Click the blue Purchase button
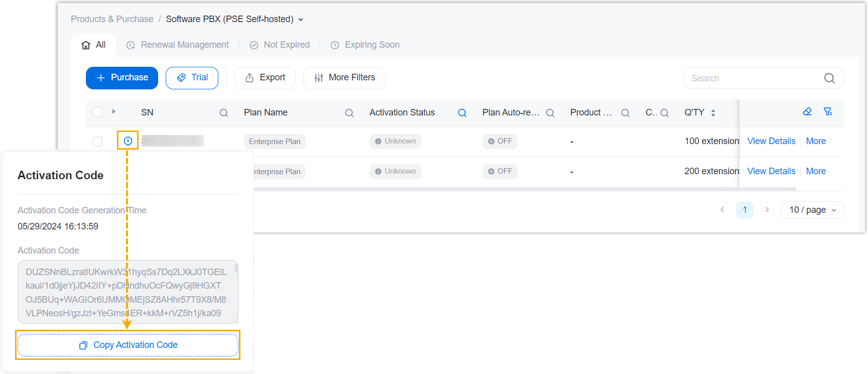868x374 pixels. point(122,78)
